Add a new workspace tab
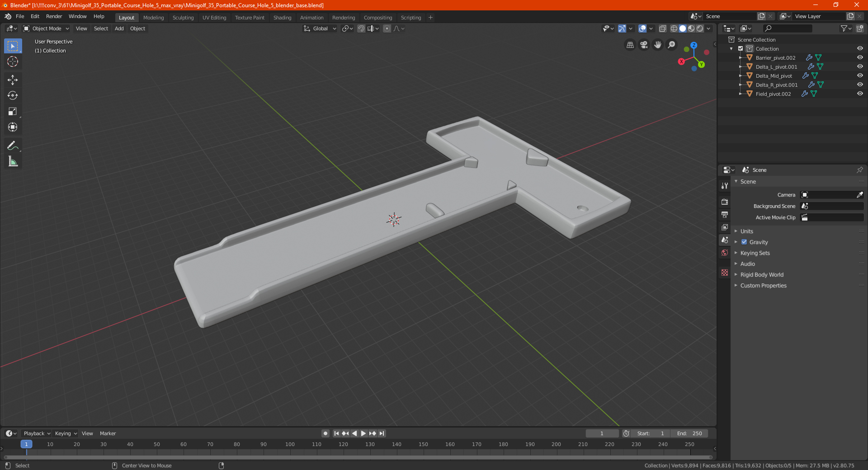868x470 pixels. [x=430, y=18]
